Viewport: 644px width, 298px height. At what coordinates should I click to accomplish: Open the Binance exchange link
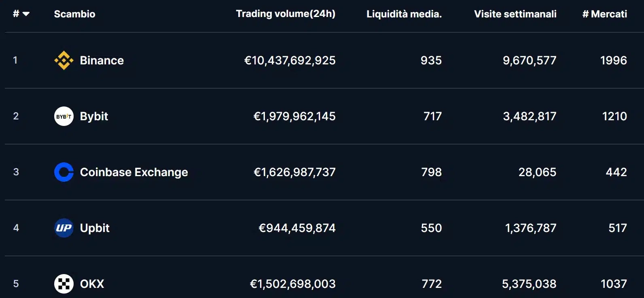pyautogui.click(x=102, y=60)
